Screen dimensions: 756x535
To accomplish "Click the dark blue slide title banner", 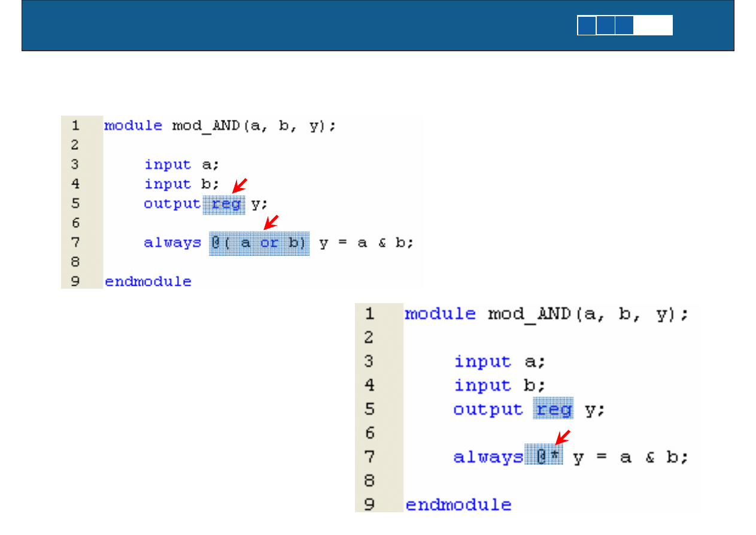I will point(299,26).
